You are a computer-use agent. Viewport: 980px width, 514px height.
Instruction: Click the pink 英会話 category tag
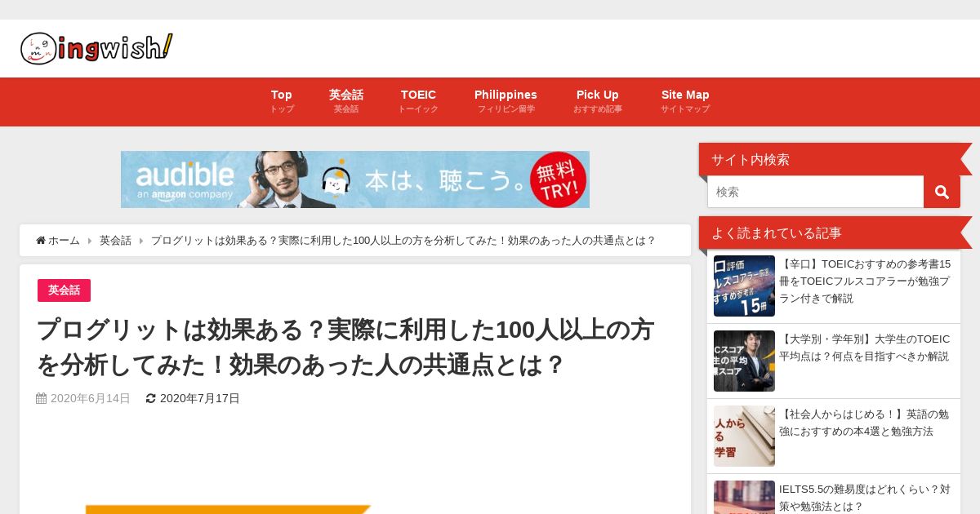click(64, 290)
